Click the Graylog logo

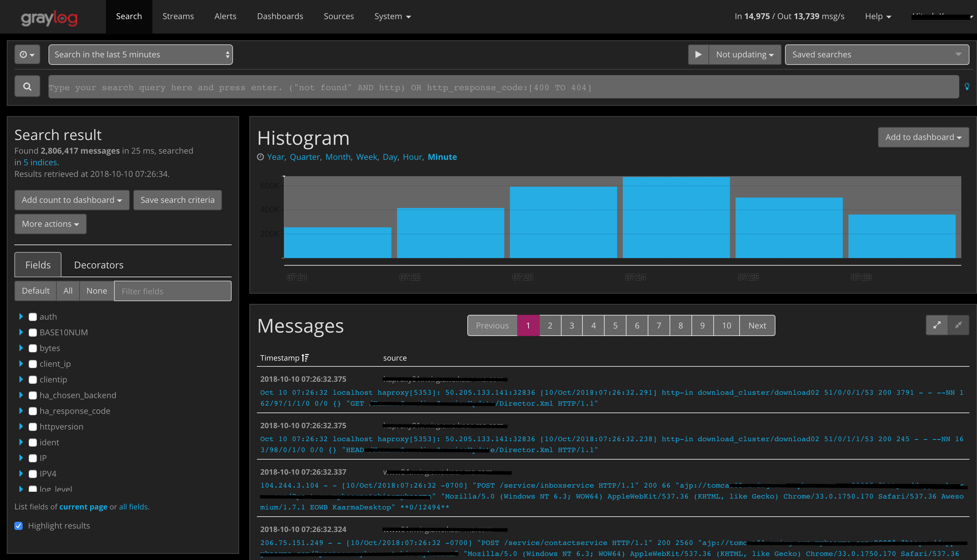coord(49,17)
